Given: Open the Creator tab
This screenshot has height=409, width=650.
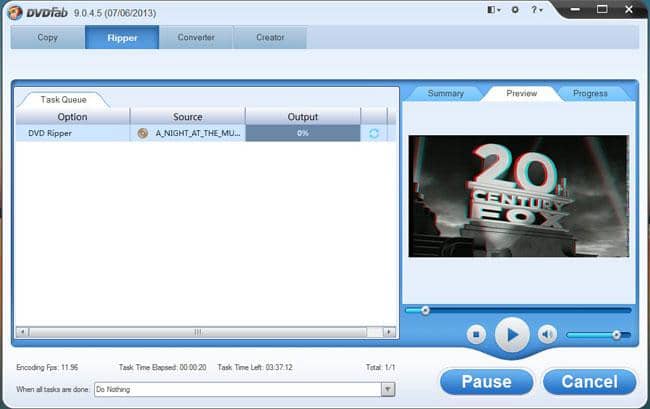Looking at the screenshot, I should [x=270, y=37].
